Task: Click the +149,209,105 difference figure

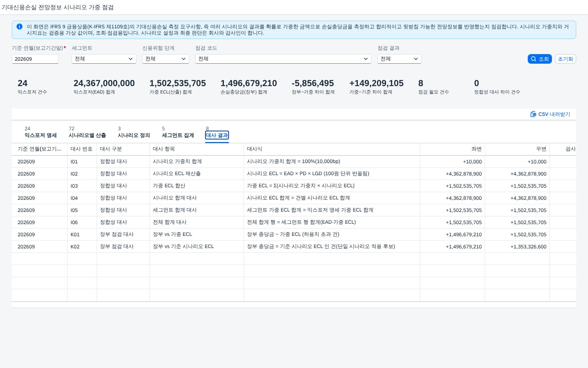Action: pos(376,83)
